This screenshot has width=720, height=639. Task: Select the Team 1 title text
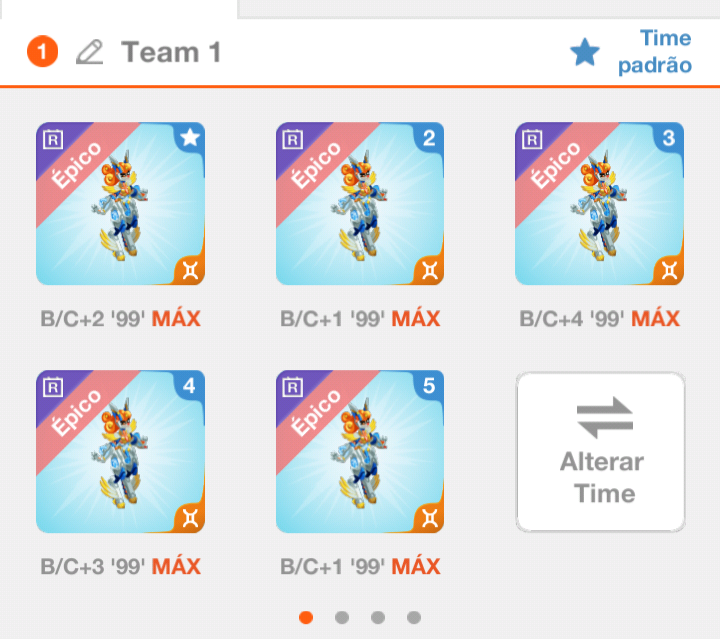click(171, 52)
